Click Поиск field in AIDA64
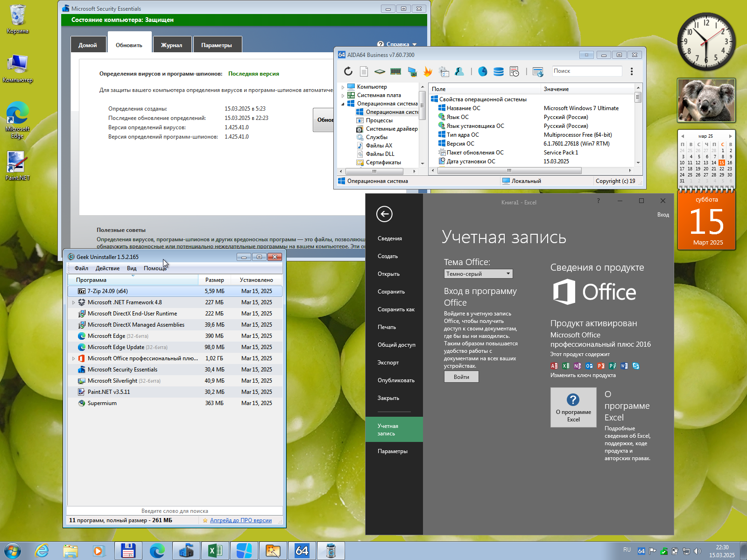This screenshot has width=747, height=560. [x=587, y=71]
